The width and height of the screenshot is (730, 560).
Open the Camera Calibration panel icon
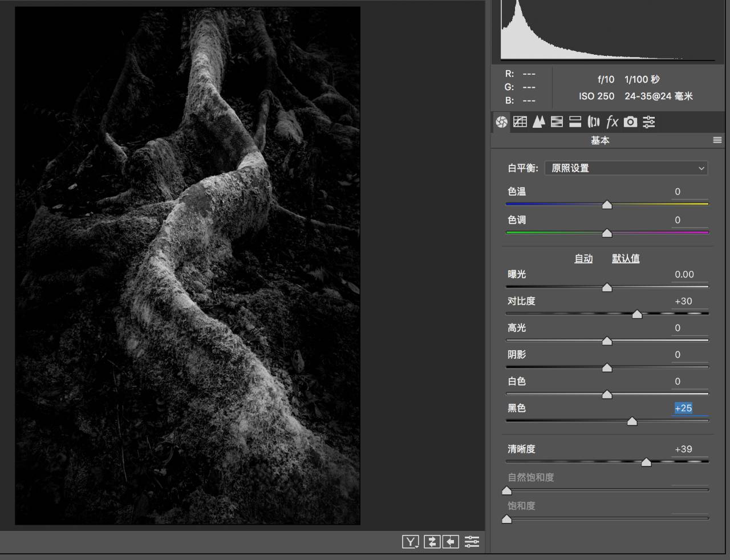(x=630, y=121)
